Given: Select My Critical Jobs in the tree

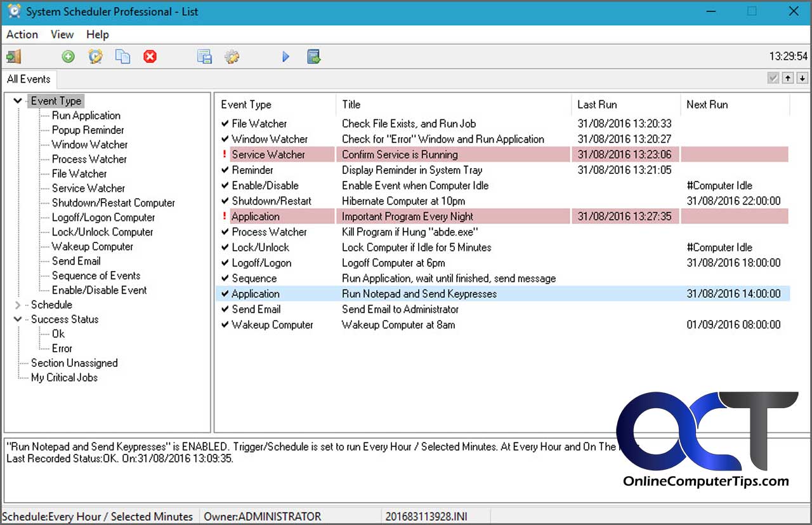Looking at the screenshot, I should [64, 378].
